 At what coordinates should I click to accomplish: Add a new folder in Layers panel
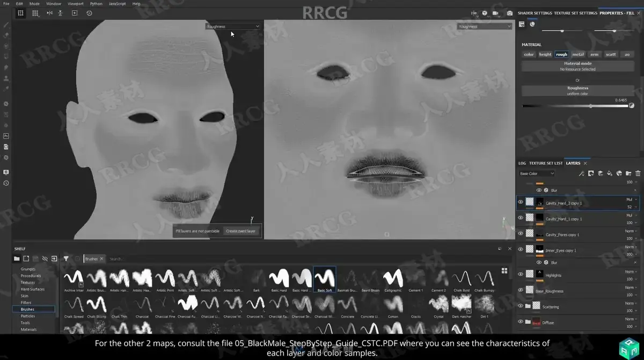(x=628, y=174)
